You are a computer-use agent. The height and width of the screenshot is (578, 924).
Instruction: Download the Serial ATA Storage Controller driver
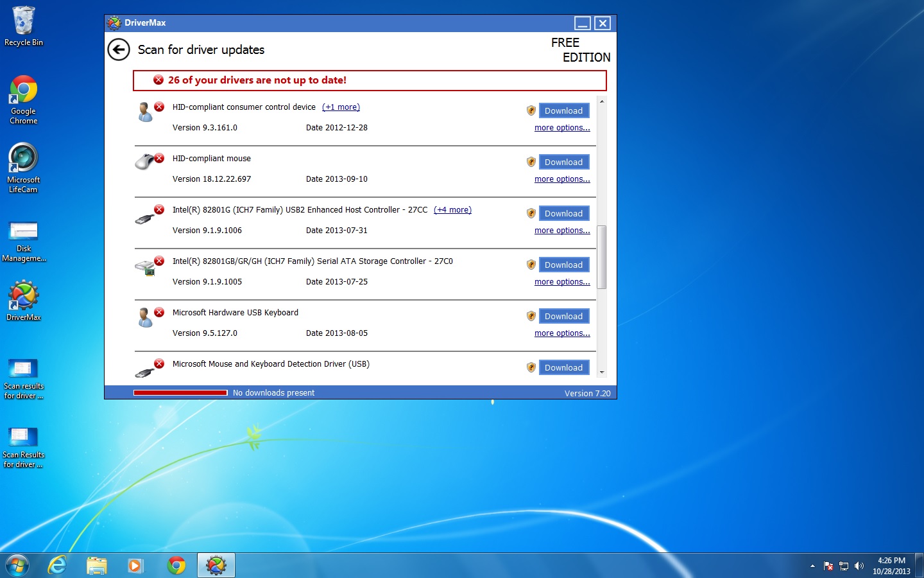tap(564, 265)
